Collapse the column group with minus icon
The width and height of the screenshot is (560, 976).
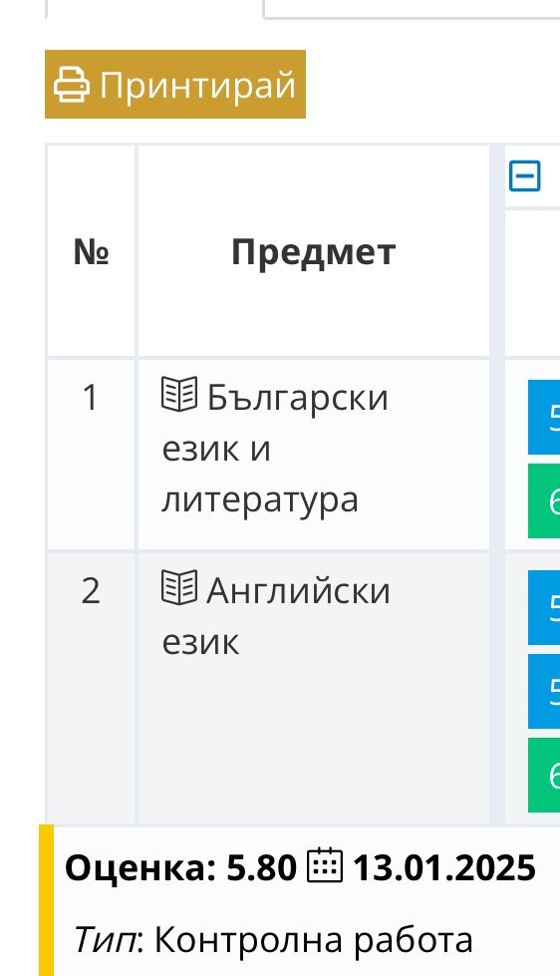tap(525, 175)
